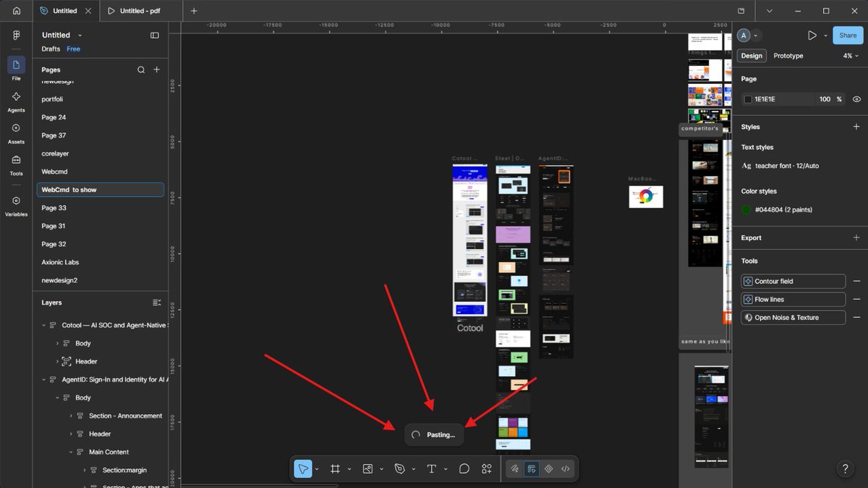This screenshot has height=488, width=868.
Task: Open the Flow lines tool
Action: [x=793, y=299]
